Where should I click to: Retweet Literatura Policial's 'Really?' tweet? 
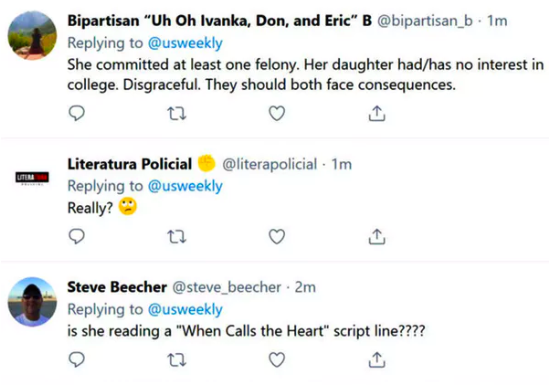point(176,237)
